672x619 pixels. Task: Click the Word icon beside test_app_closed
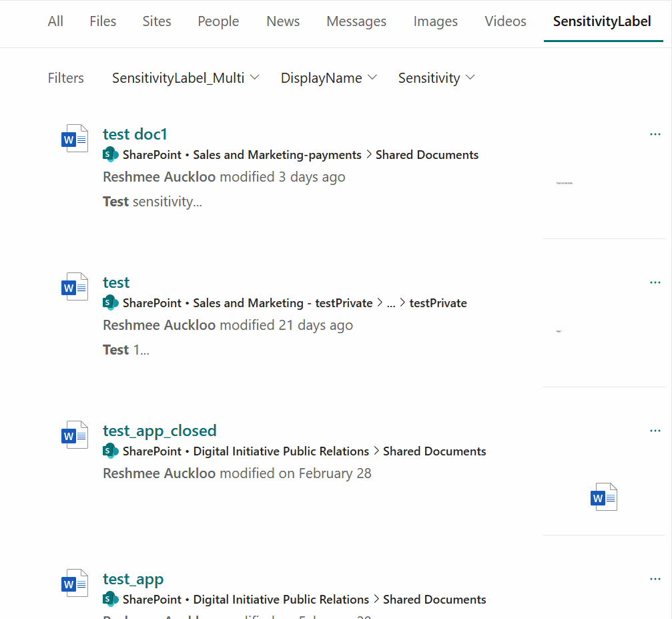74,435
